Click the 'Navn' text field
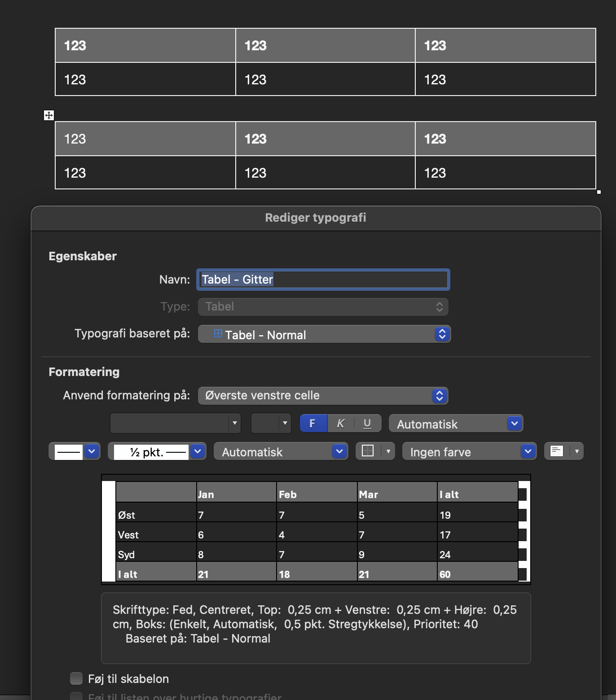The height and width of the screenshot is (700, 616). coord(323,280)
